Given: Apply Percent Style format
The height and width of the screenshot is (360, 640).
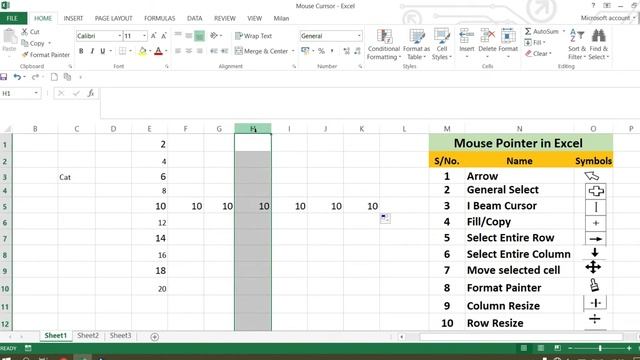Looking at the screenshot, I should pyautogui.click(x=321, y=51).
